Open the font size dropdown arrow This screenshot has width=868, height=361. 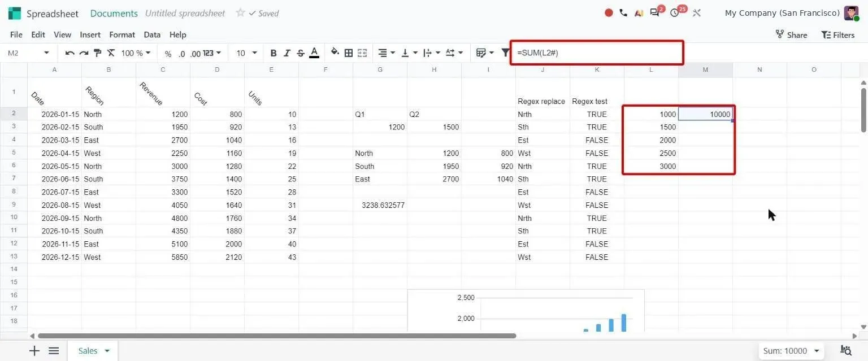(254, 53)
